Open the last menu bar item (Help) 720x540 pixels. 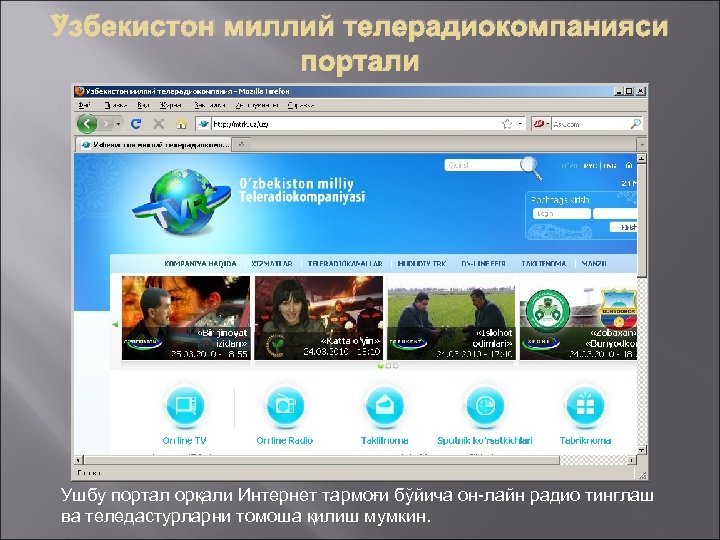click(x=300, y=105)
